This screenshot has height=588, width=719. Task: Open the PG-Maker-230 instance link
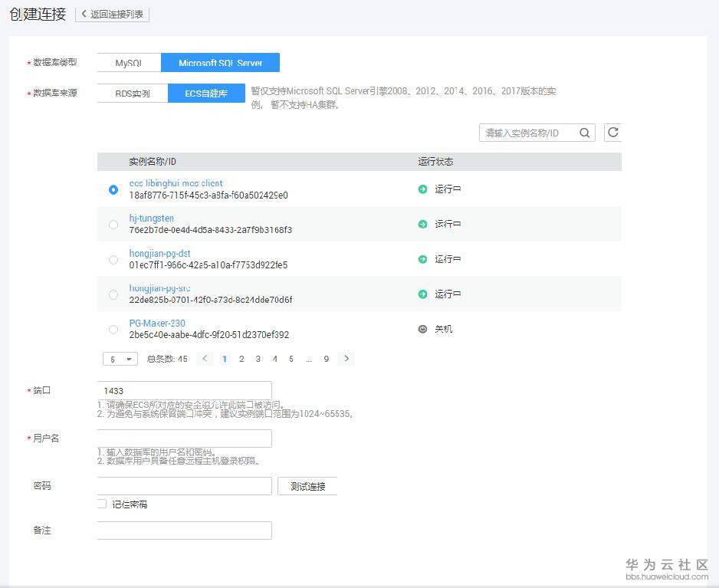coord(157,323)
